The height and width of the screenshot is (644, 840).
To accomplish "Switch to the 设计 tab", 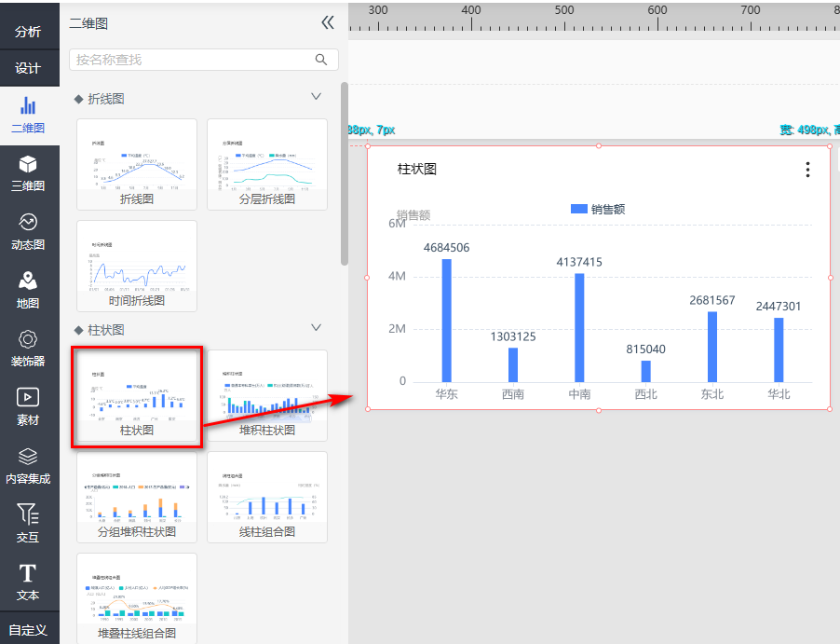I will pyautogui.click(x=28, y=68).
